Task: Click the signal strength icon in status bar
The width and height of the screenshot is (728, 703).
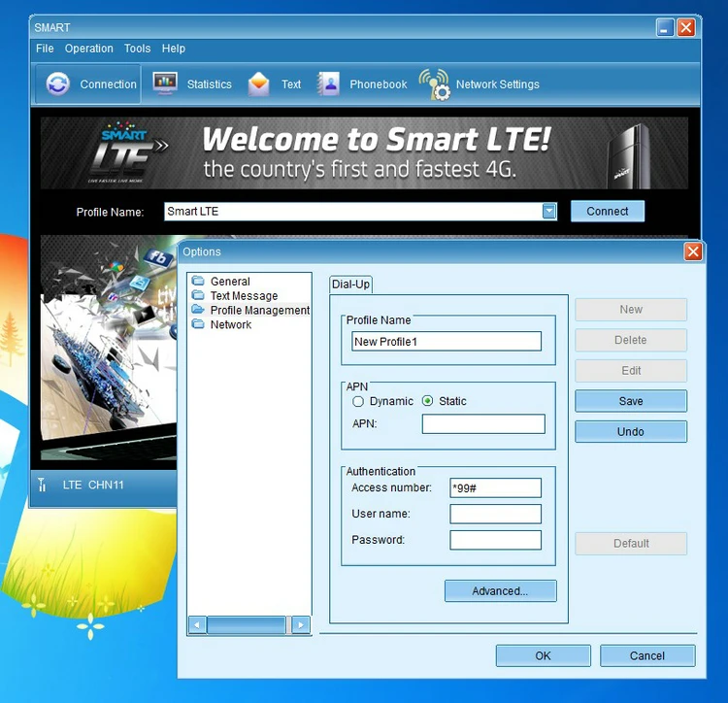Action: click(x=42, y=485)
